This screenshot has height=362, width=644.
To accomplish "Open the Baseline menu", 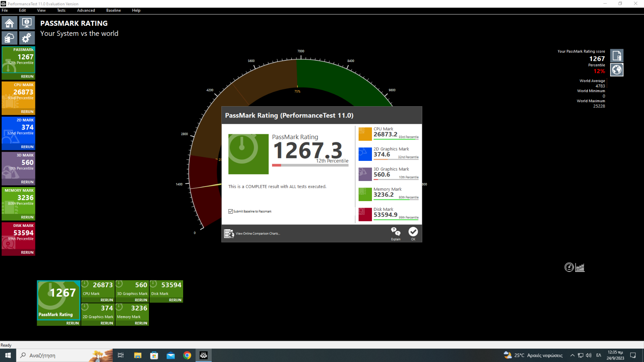I will point(114,10).
